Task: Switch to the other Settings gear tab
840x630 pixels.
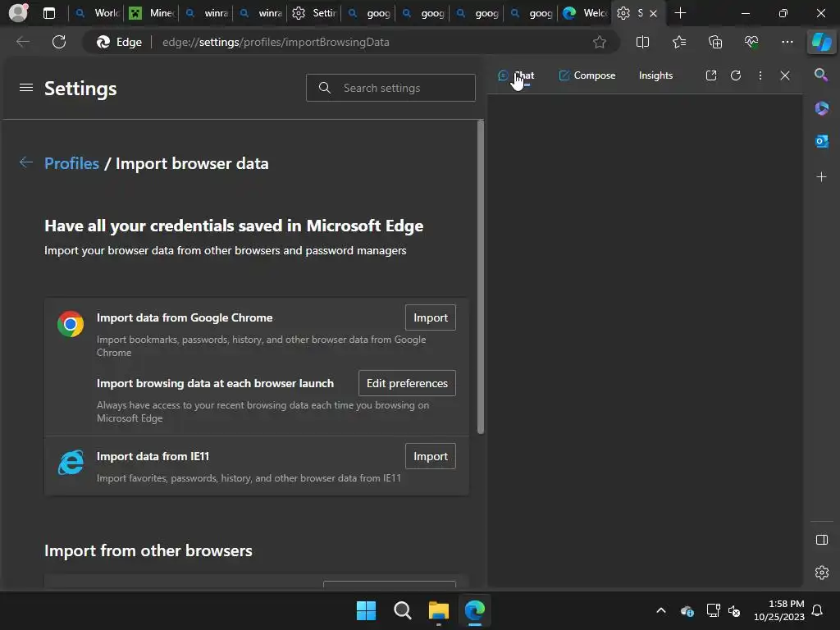Action: point(314,13)
